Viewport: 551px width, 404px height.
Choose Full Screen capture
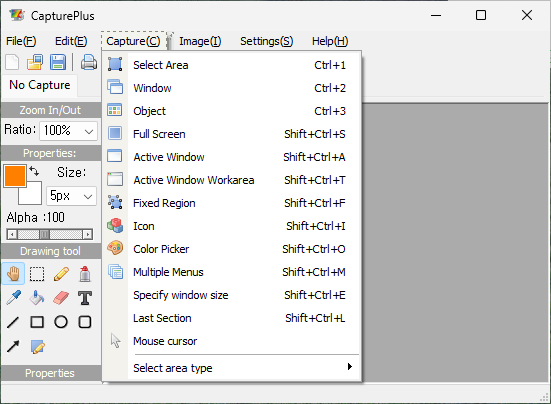tap(232, 134)
